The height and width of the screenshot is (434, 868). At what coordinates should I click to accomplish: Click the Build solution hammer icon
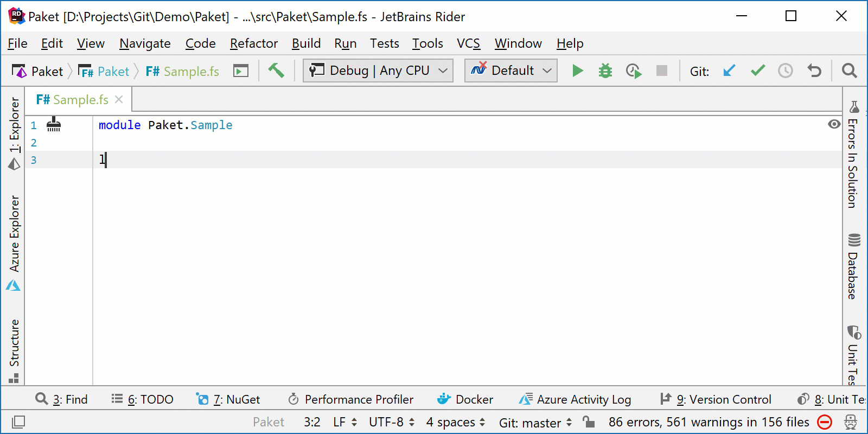(276, 71)
